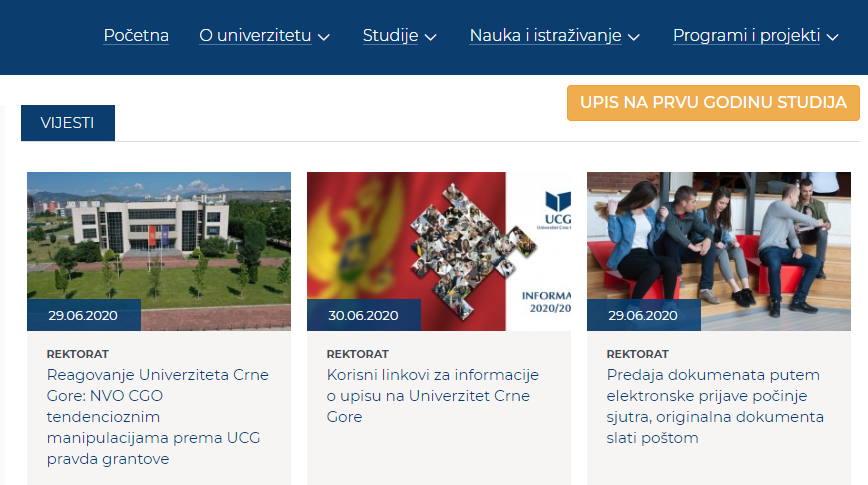Click UPIS NA PRVU GODINU STUDIJA button
Screen dimensions: 868x485
[713, 102]
